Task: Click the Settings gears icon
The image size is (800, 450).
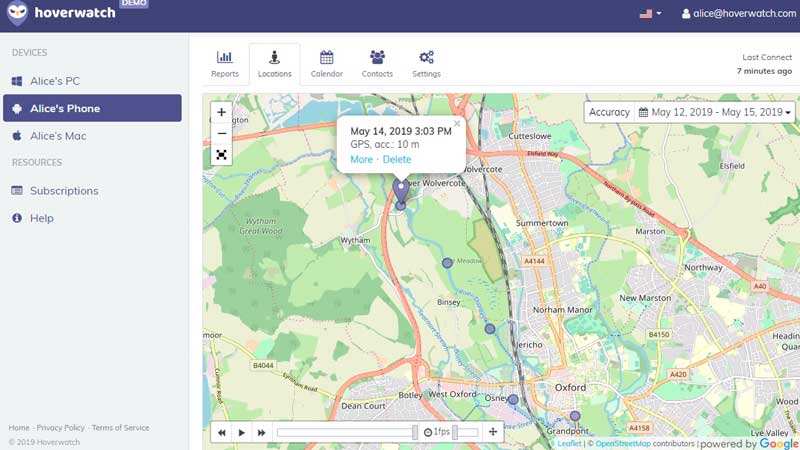Action: tap(426, 57)
